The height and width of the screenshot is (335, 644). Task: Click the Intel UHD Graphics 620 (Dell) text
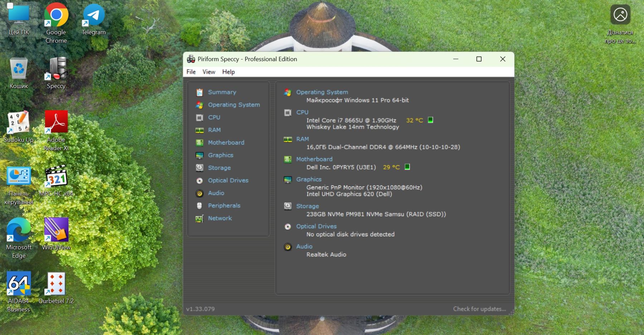click(x=349, y=194)
